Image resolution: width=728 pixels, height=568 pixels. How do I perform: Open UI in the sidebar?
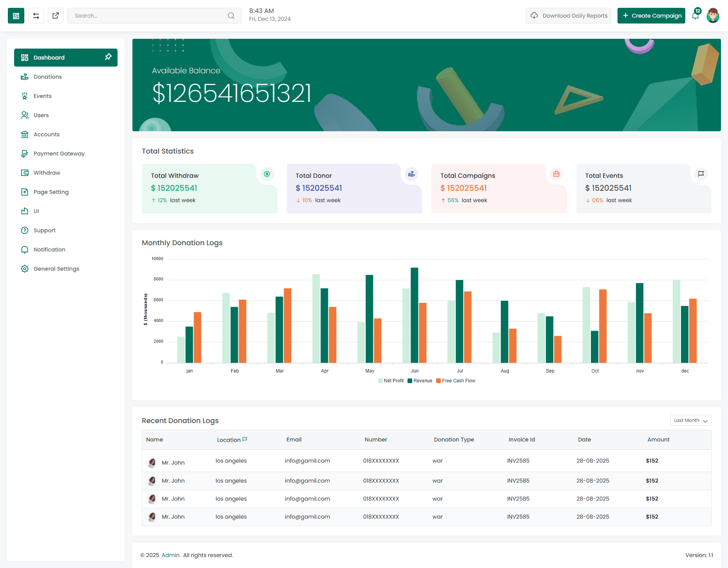pos(66,211)
